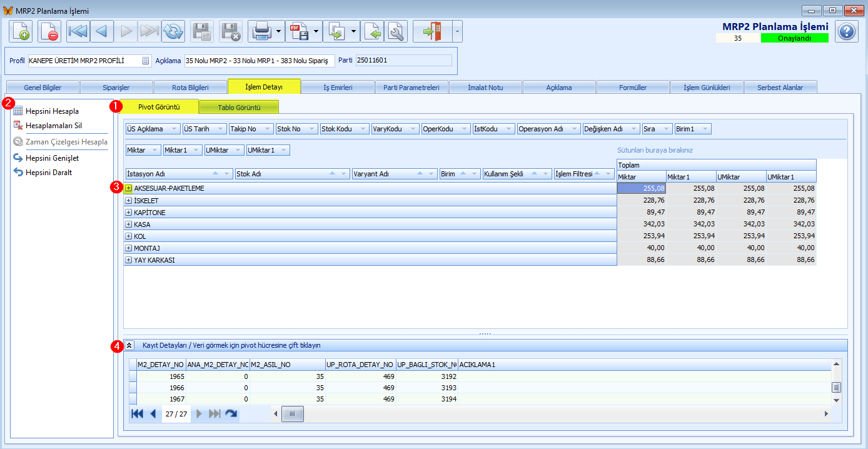Collapse the Kayıt Detayları panel
Image resolution: width=868 pixels, height=449 pixels.
(x=129, y=345)
